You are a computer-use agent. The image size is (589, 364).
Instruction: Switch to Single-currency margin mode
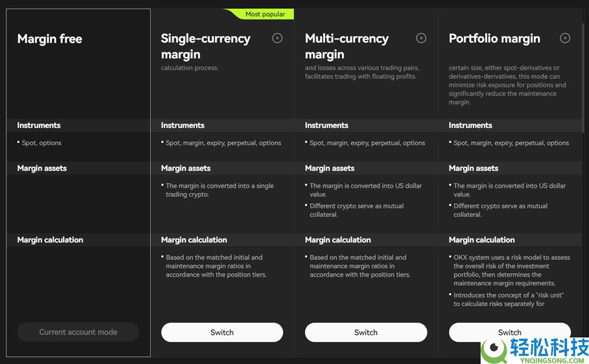[x=222, y=332]
